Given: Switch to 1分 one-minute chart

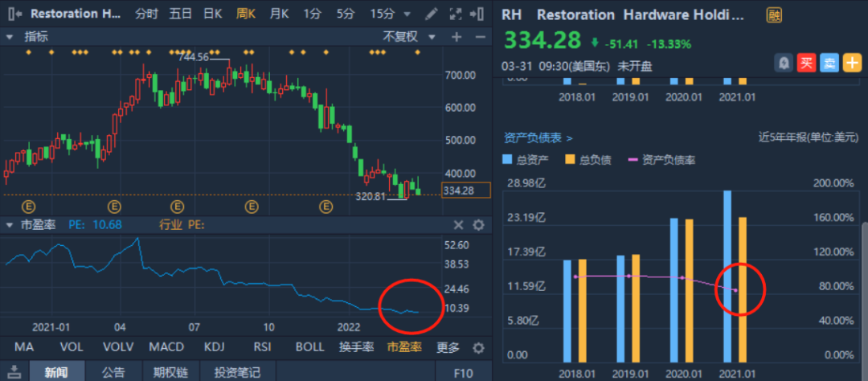Looking at the screenshot, I should [x=312, y=14].
